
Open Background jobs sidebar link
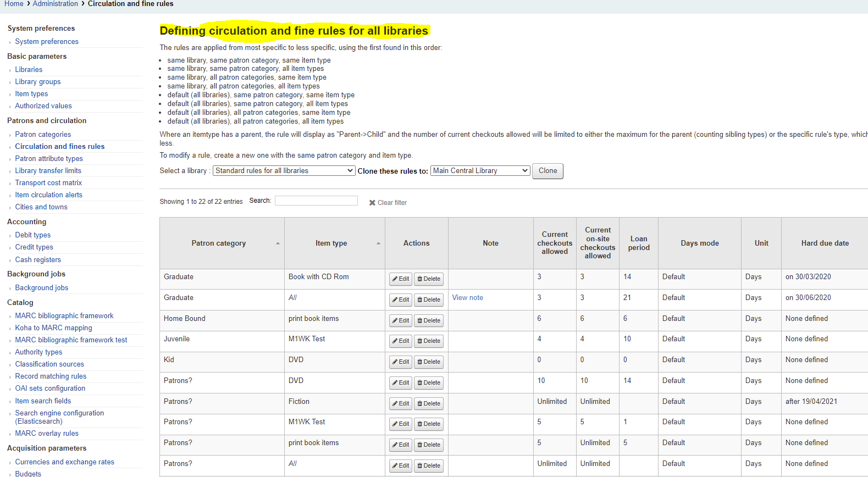tap(42, 288)
